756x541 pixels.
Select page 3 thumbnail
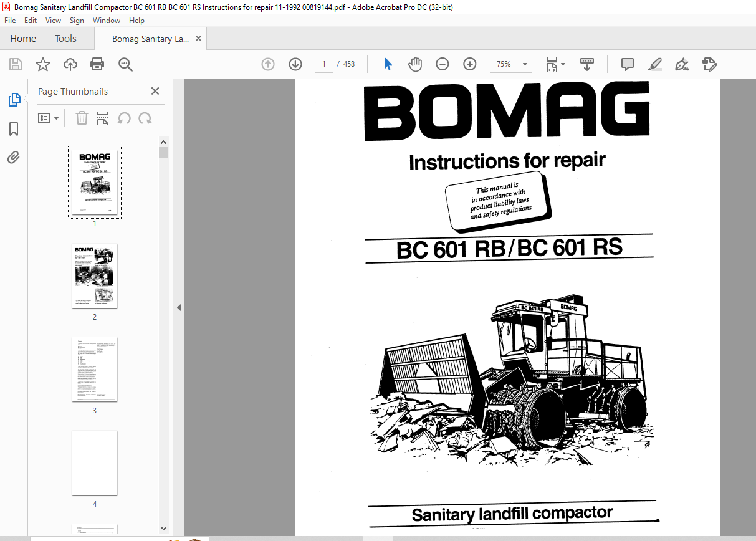pos(95,369)
